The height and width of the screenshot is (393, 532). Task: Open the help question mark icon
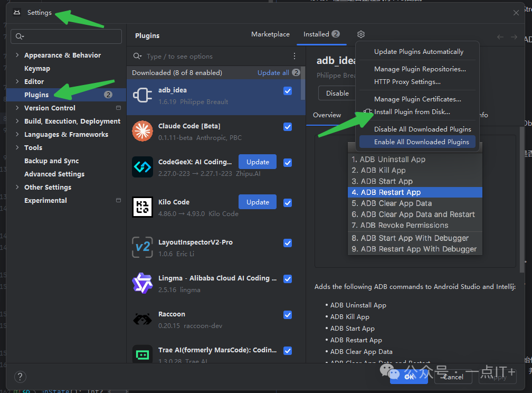pos(20,377)
